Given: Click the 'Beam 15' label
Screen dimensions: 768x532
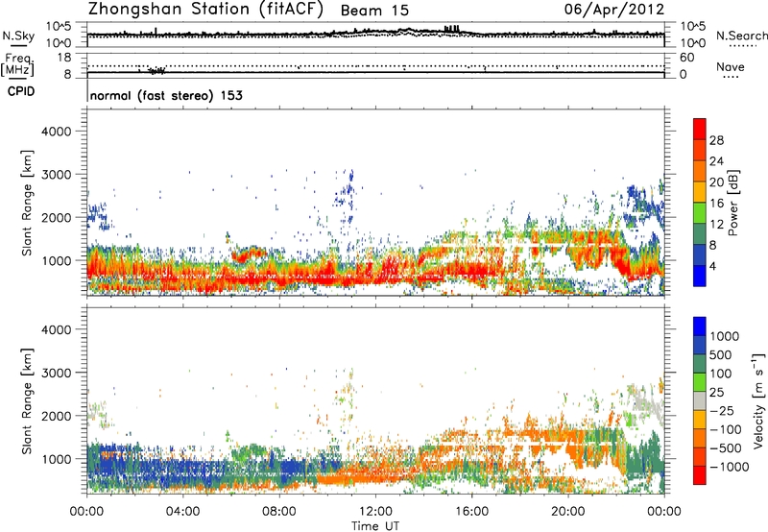Looking at the screenshot, I should [374, 11].
